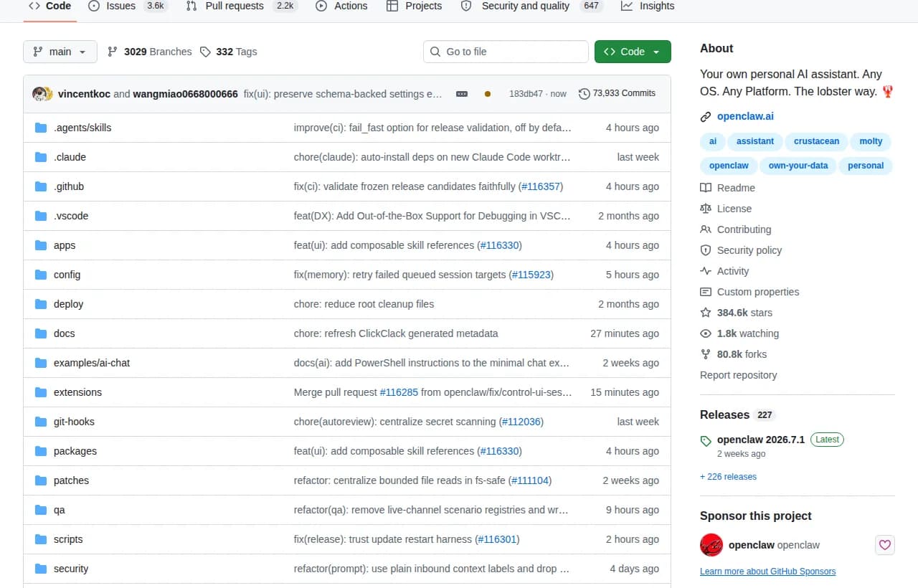
Task: Select the assistant topic tag
Action: point(755,141)
